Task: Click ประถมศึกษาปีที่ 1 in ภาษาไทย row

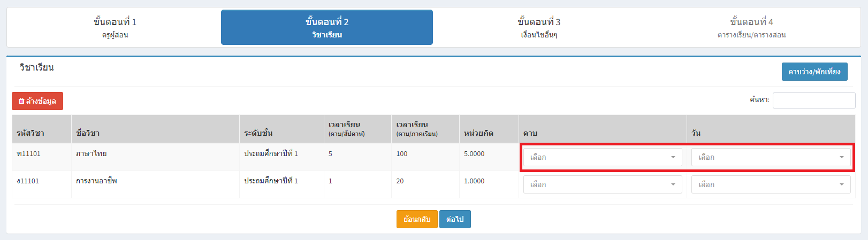Action: tap(271, 154)
